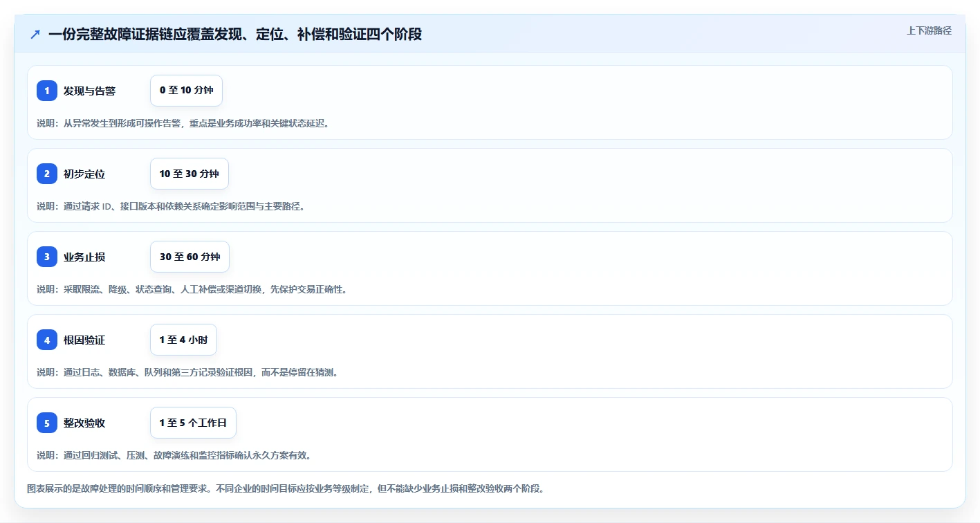Click the description '从异常发生到形成可操作告警…'

pyautogui.click(x=185, y=123)
